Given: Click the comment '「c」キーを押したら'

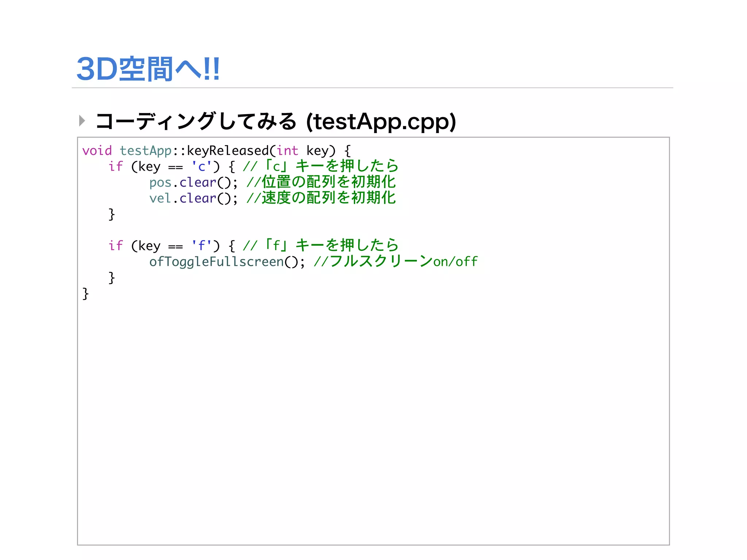Looking at the screenshot, I should point(331,166).
